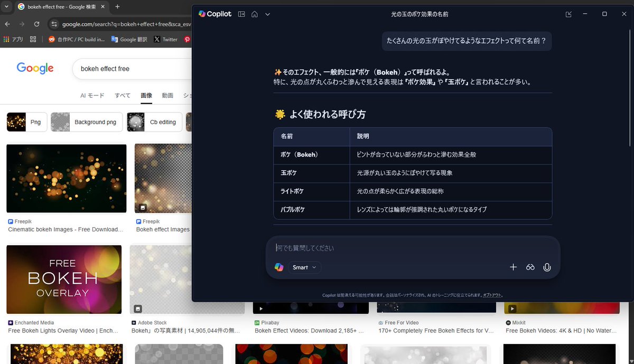This screenshot has height=364, width=634.
Task: Select the Background png filter chip
Action: tap(86, 122)
